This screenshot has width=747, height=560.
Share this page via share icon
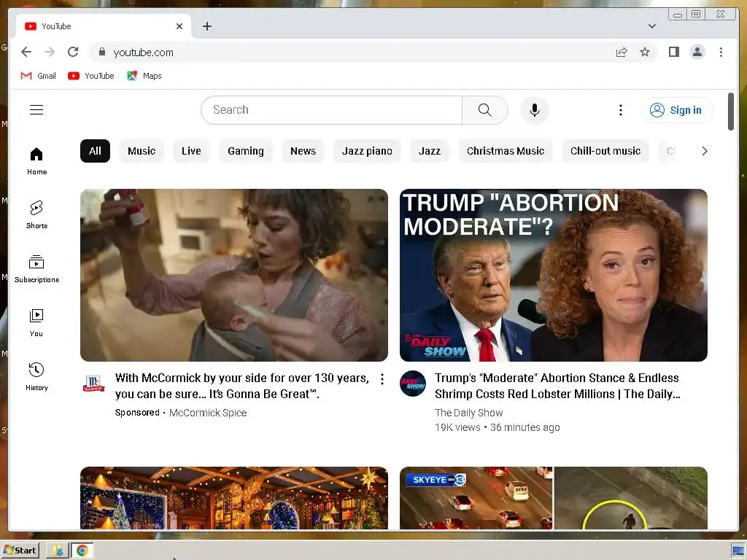tap(622, 52)
